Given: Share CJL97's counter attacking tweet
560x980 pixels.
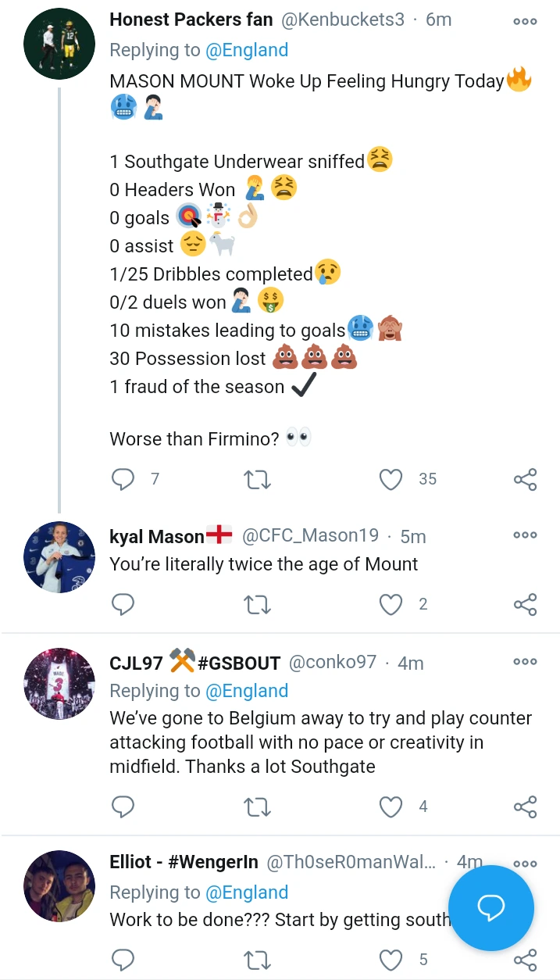Looking at the screenshot, I should point(525,807).
